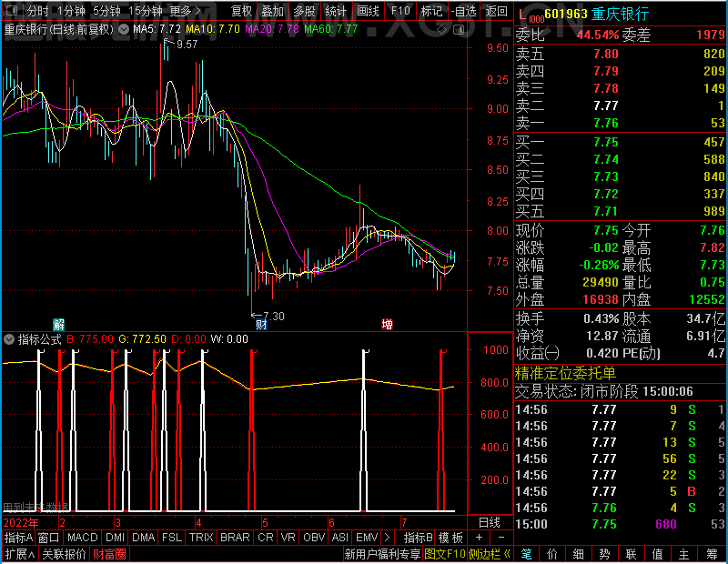Image resolution: width=728 pixels, height=564 pixels.
Task: Switch to 分时 intraday view
Action: point(37,11)
